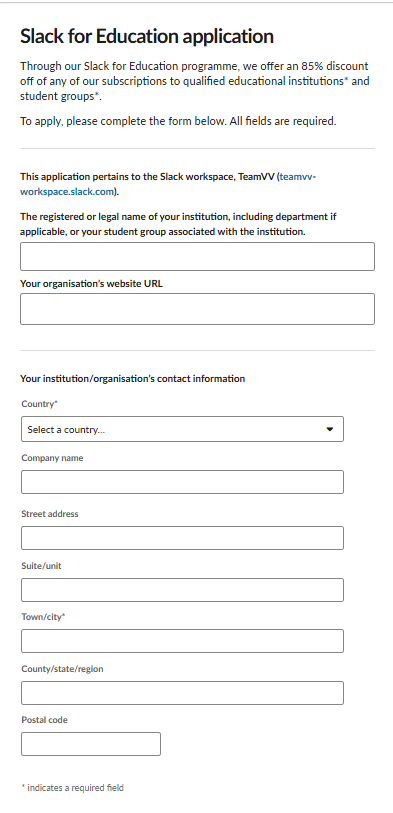Select the Postal code input box
This screenshot has width=393, height=813.
[x=91, y=744]
